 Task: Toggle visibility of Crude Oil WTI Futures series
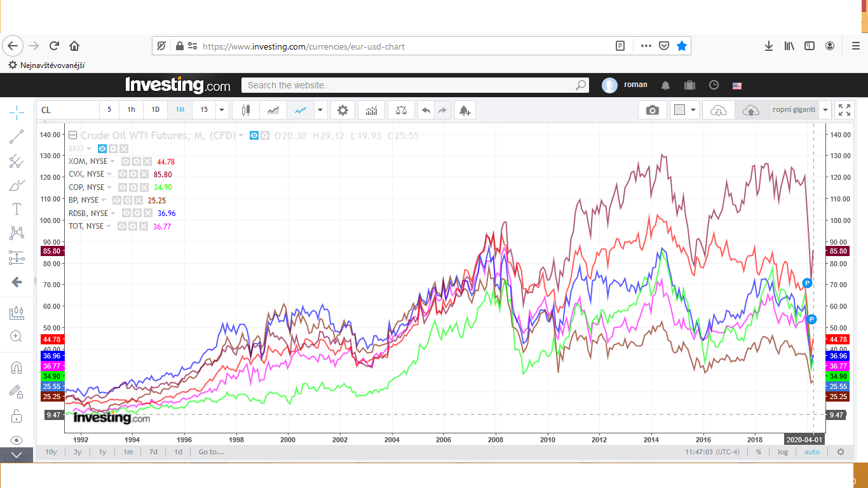click(254, 135)
